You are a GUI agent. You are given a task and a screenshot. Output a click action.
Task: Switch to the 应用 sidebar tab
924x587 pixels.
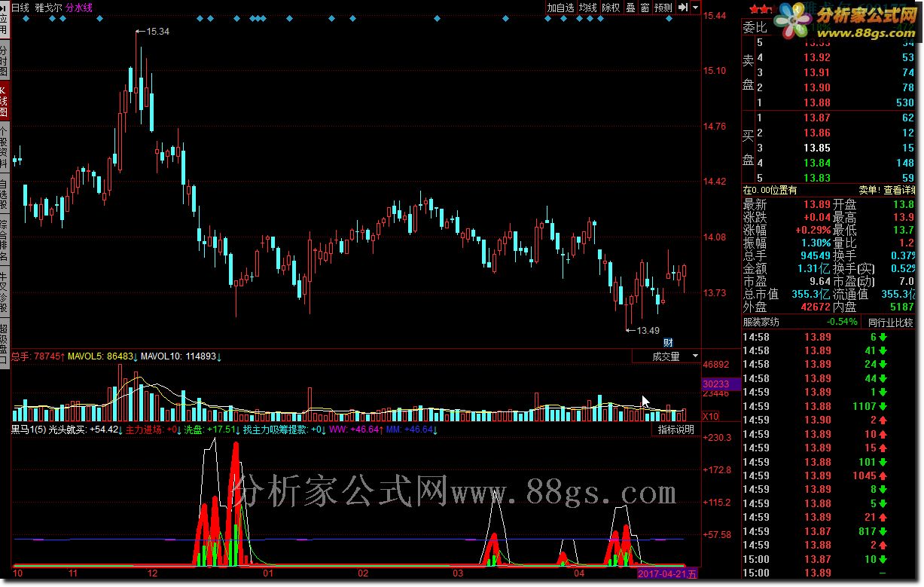[4, 21]
